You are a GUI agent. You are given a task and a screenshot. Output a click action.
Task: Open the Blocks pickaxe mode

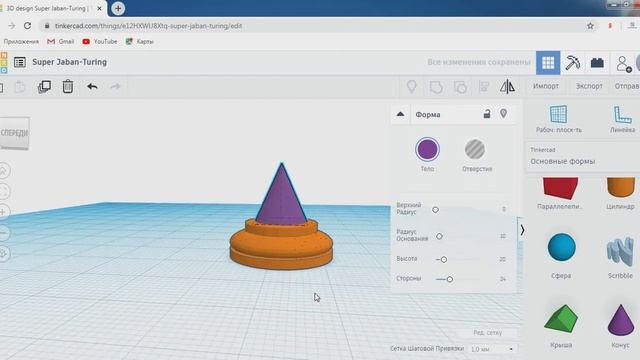tap(573, 62)
